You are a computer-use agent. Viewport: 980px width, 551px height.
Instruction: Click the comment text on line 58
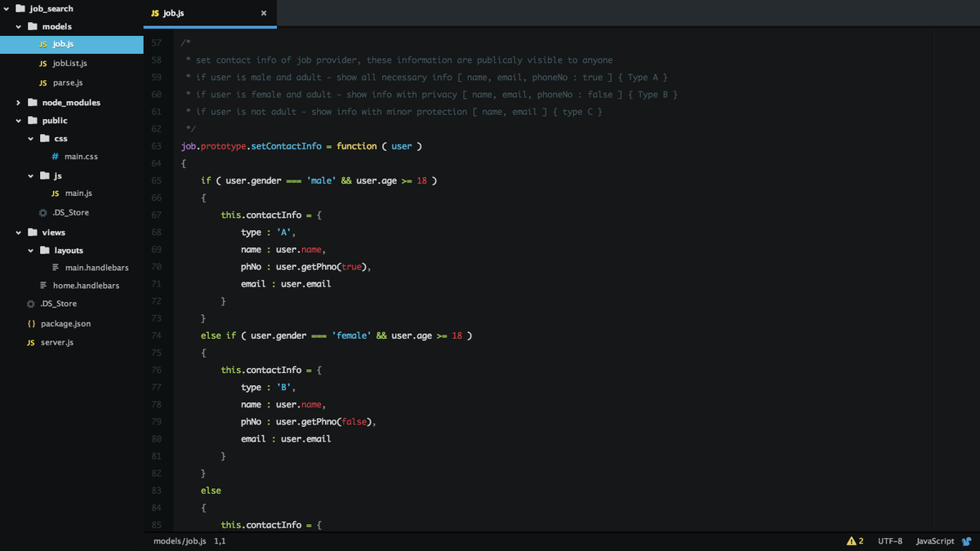click(399, 60)
